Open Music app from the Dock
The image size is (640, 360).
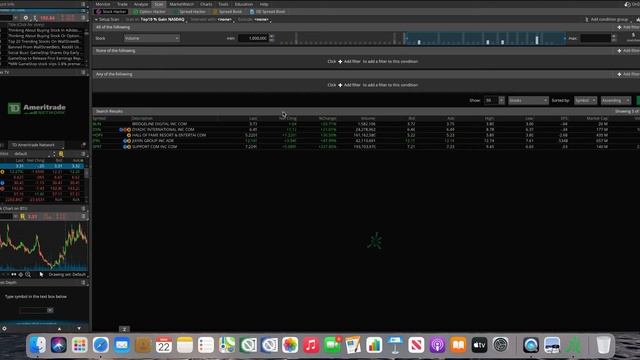click(311, 345)
